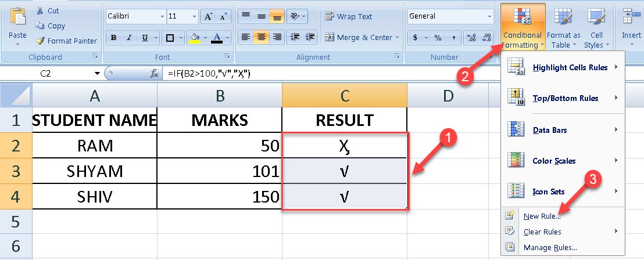Open the Format as Table gallery
The width and height of the screenshot is (644, 260).
click(x=563, y=27)
